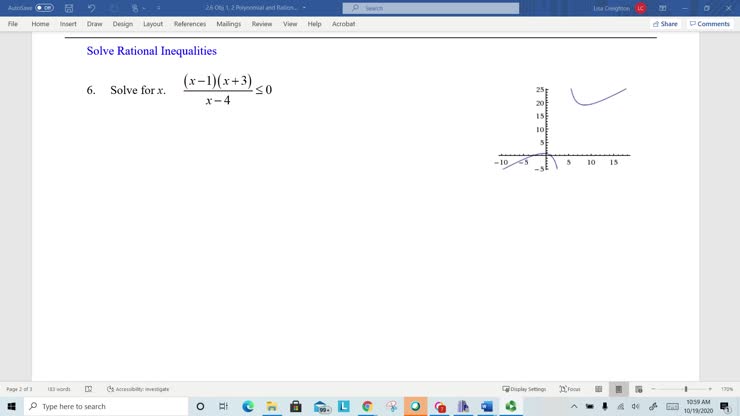Click in the Search box
Screen dimensions: 740x416
pyautogui.click(x=430, y=8)
